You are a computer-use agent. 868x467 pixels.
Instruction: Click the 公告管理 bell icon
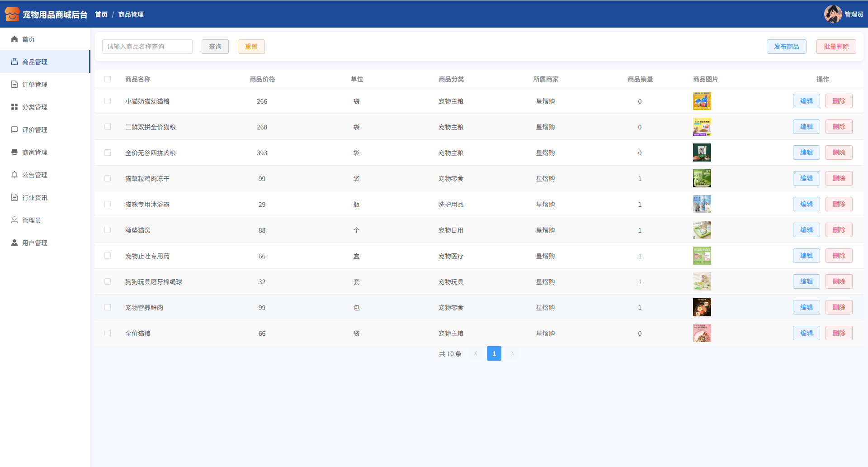pyautogui.click(x=14, y=175)
